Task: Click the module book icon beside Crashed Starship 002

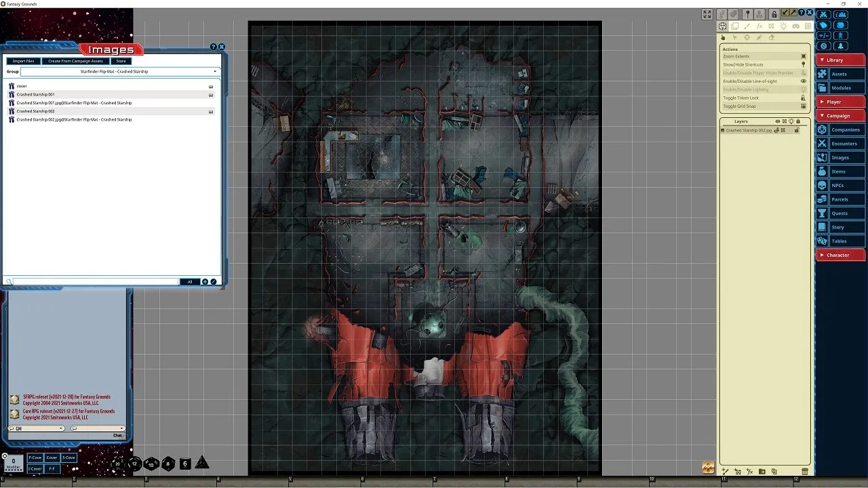Action: [211, 112]
